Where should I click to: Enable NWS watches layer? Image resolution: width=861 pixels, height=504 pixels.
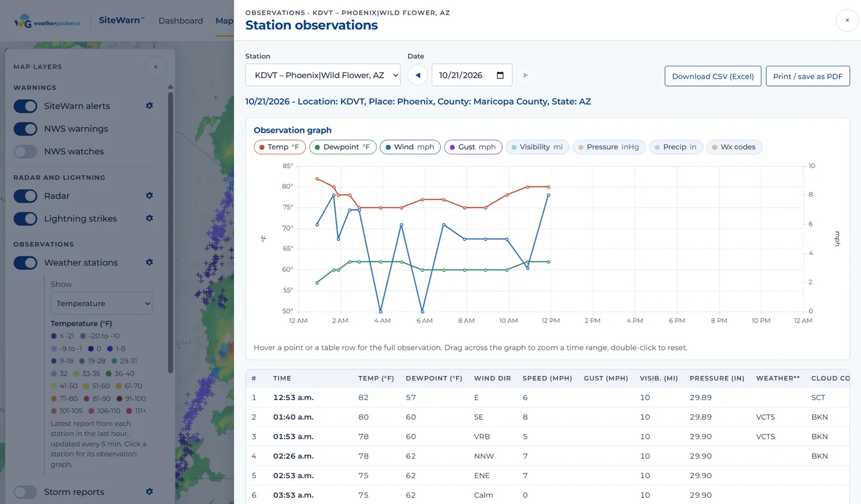[26, 151]
